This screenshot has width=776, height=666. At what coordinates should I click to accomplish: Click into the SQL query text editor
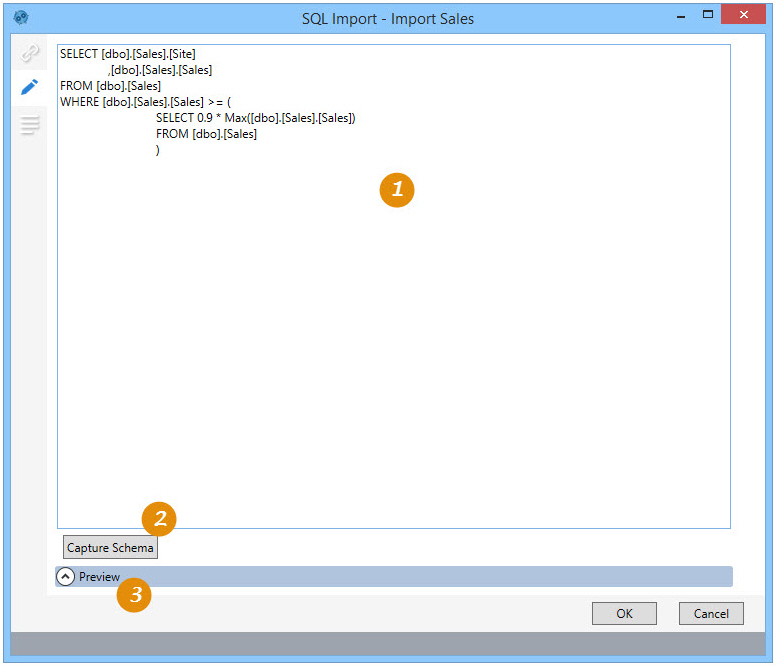pos(393,286)
